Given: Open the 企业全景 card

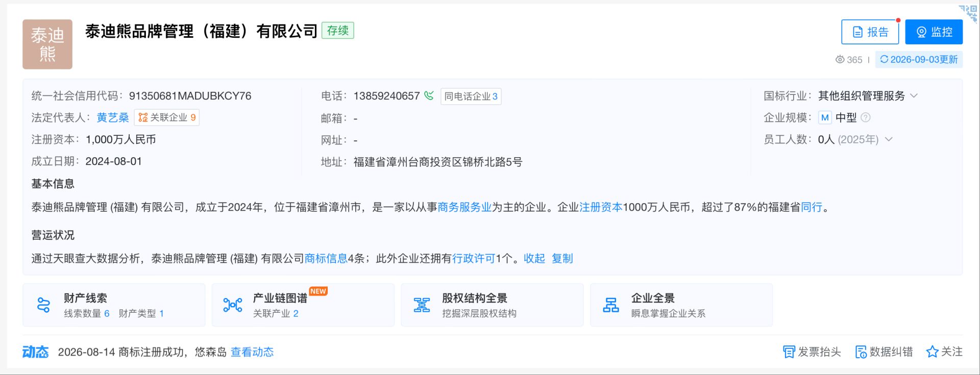Looking at the screenshot, I should [681, 305].
